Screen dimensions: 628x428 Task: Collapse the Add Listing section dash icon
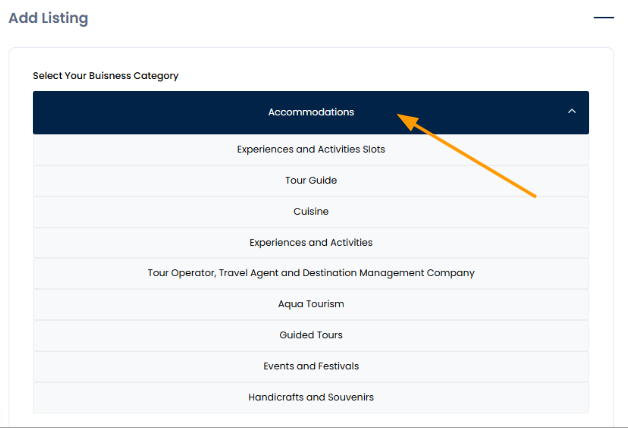[602, 17]
